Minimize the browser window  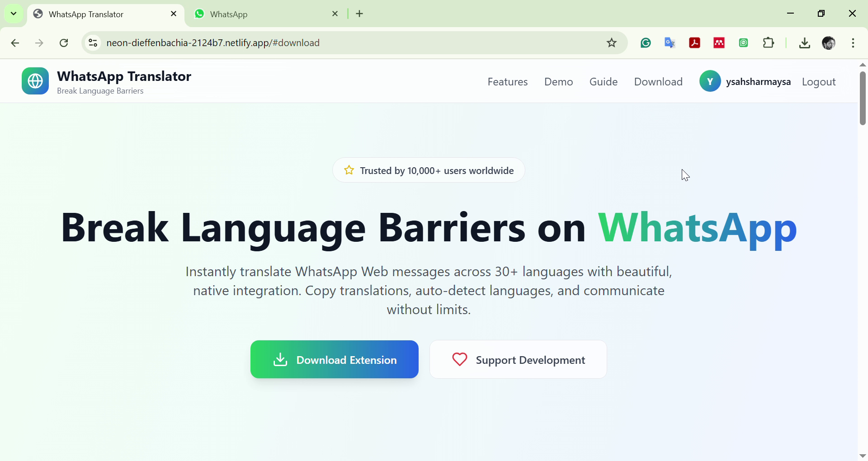[791, 14]
